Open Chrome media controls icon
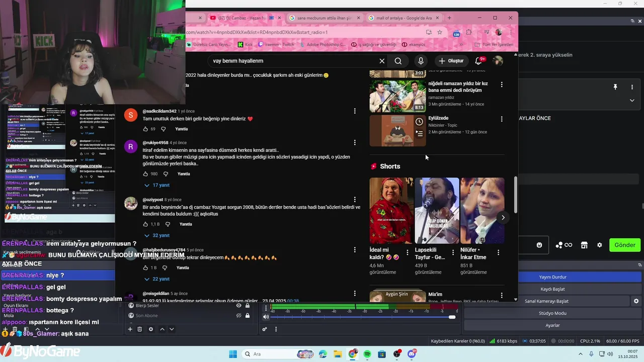Viewport: 644px width, 362px height. tap(486, 32)
